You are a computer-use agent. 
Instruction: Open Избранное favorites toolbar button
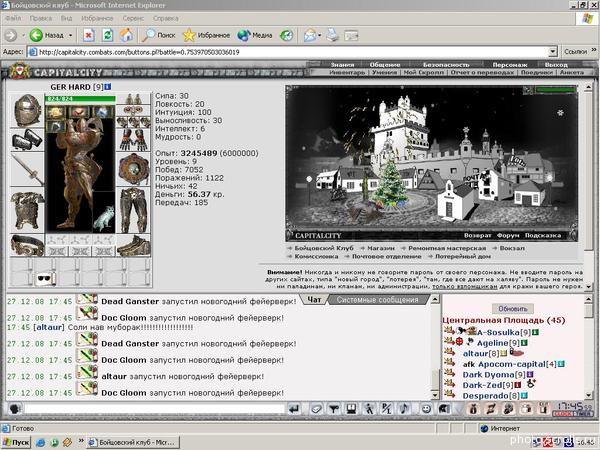(x=206, y=35)
